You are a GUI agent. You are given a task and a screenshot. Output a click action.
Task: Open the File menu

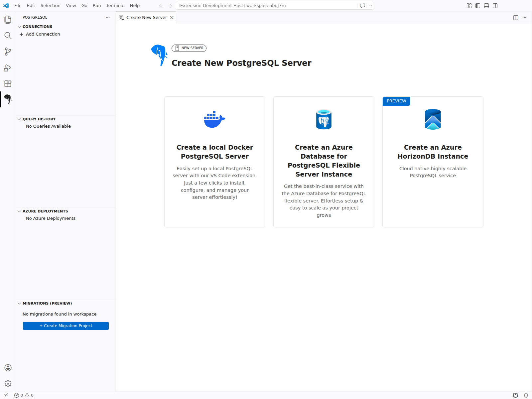(18, 6)
